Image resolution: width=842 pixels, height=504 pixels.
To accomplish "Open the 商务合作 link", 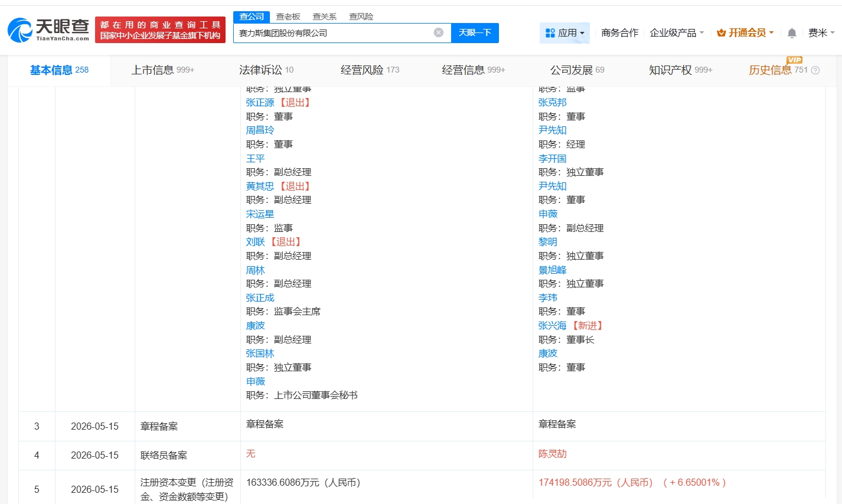I will 619,33.
